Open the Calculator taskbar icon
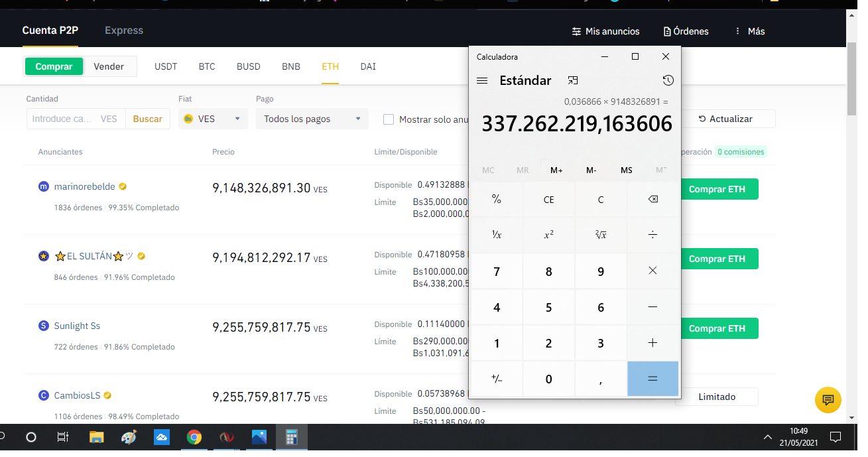Screen dimensions: 868x457 pos(291,437)
